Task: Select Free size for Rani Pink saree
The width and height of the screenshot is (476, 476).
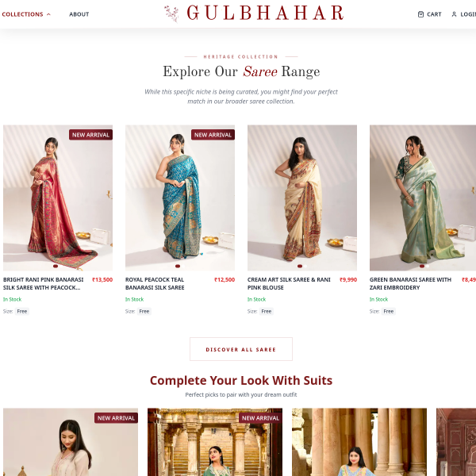Action: click(x=22, y=311)
